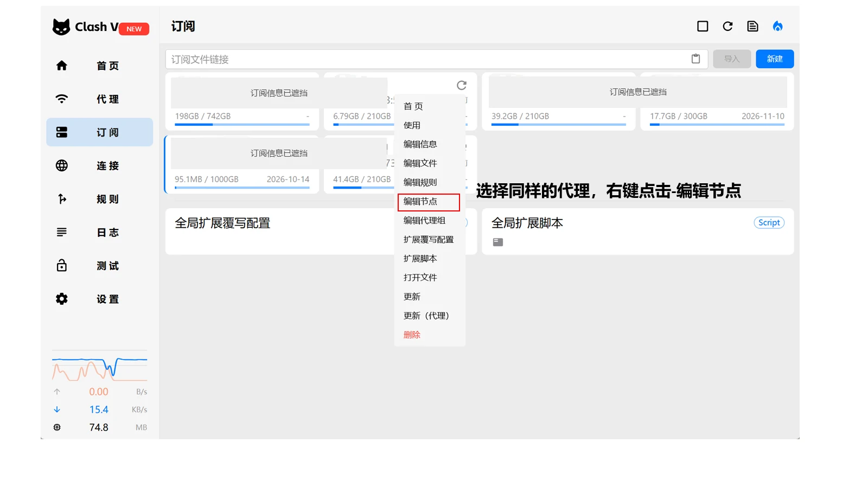
Task: Select 首 页 in context menu
Action: (x=430, y=106)
